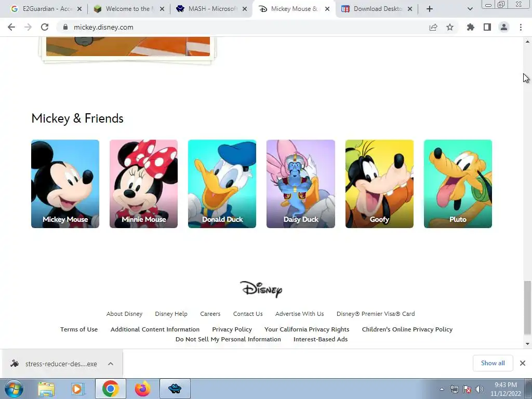This screenshot has height=399, width=532.
Task: Open the volume speaker tray icon
Action: [x=479, y=389]
